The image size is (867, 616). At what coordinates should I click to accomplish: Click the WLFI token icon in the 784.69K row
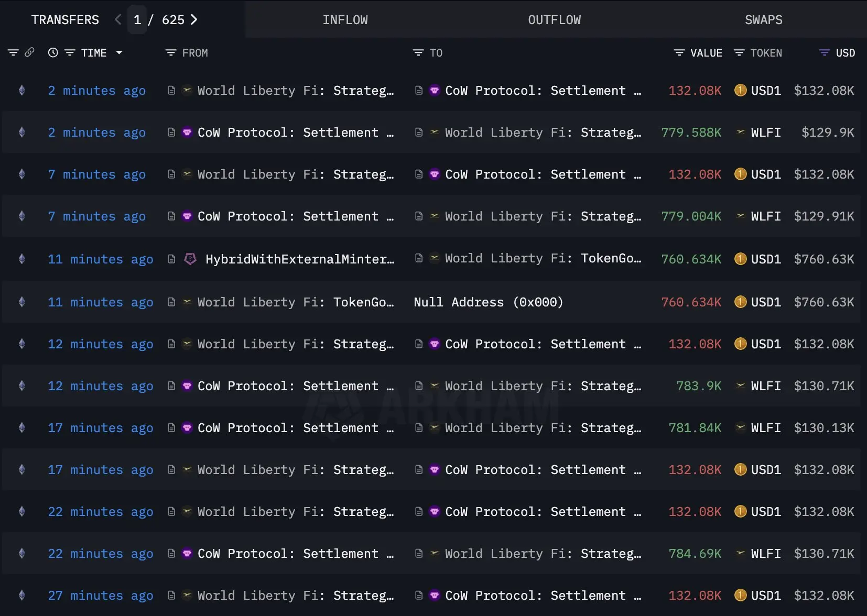pyautogui.click(x=741, y=553)
